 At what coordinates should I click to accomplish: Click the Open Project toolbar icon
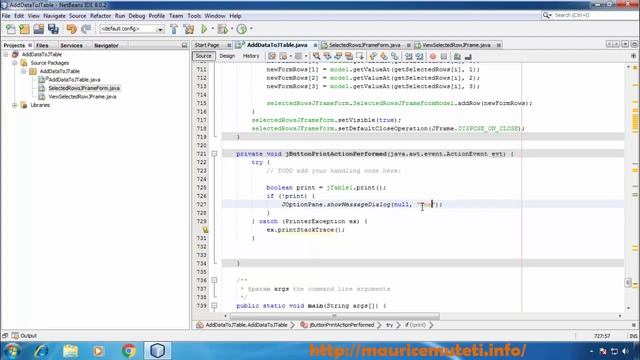(39, 29)
